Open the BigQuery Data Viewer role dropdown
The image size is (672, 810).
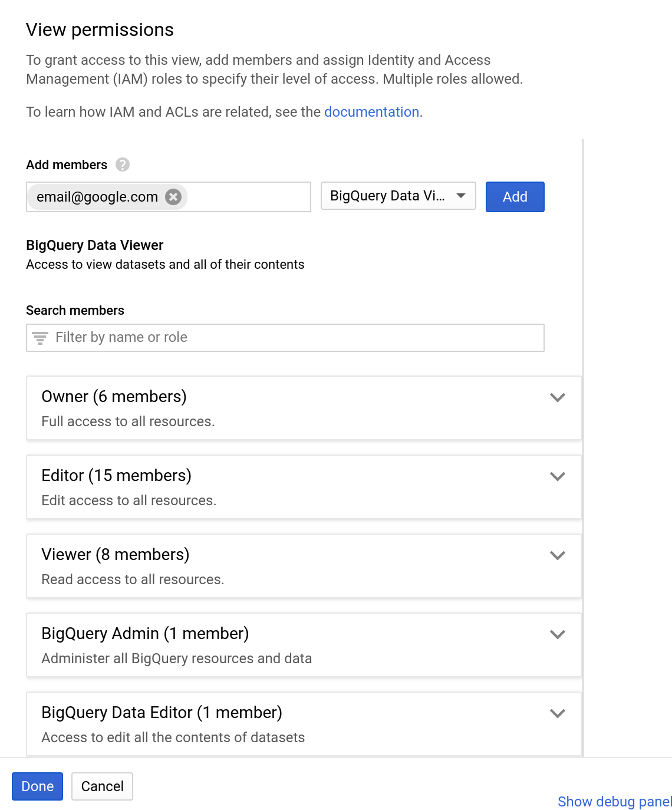point(398,196)
